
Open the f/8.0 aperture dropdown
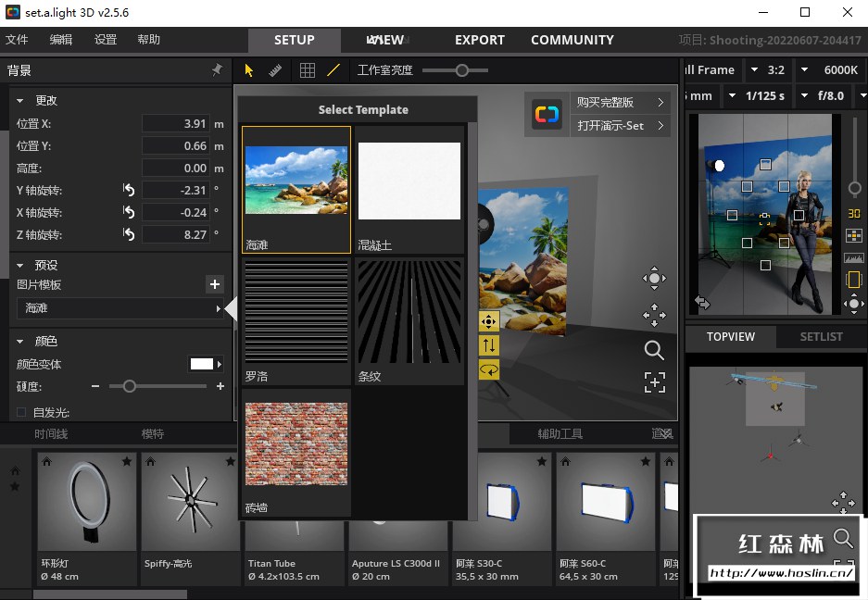click(x=824, y=95)
